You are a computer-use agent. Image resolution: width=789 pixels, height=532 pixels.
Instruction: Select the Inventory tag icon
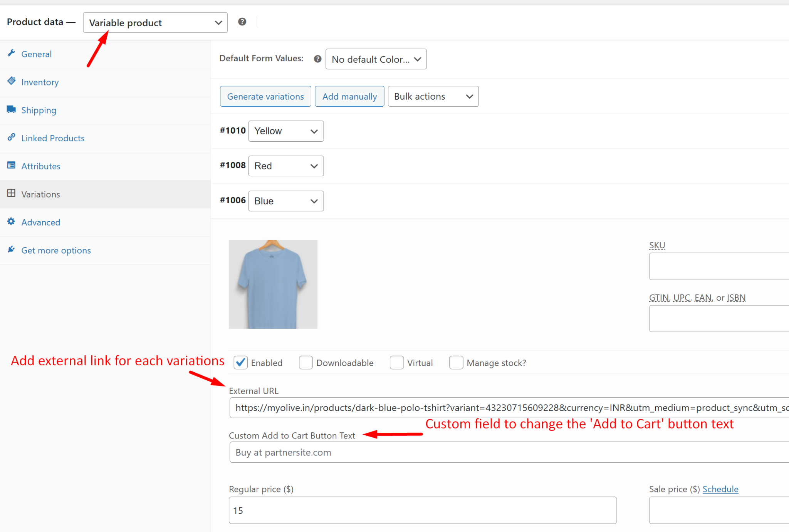point(12,82)
